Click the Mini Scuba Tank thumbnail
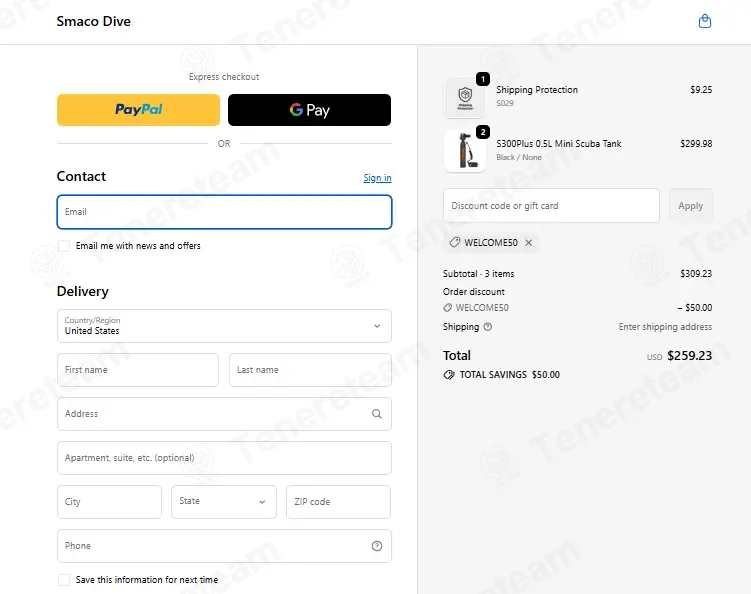Image resolution: width=751 pixels, height=594 pixels. (x=465, y=151)
